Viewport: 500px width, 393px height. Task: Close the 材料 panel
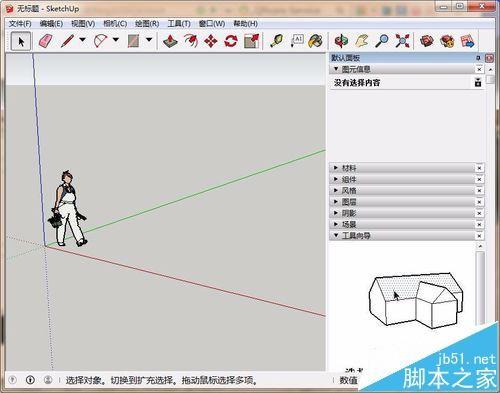479,168
